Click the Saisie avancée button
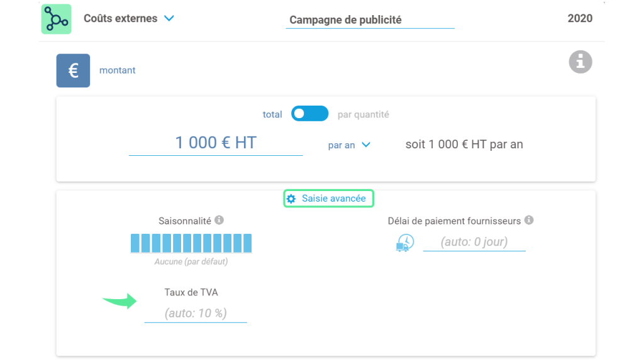This screenshot has height=362, width=644. 328,198
